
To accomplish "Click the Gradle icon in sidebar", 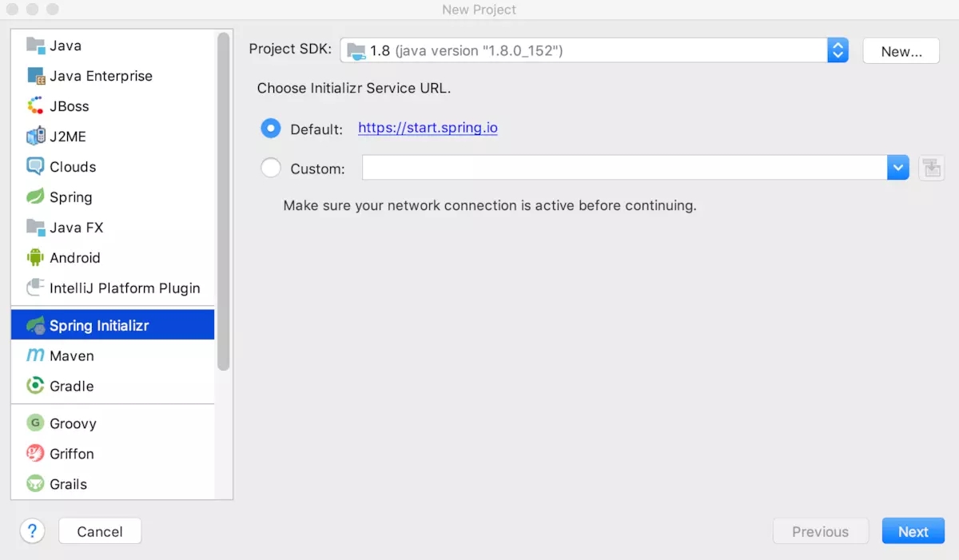I will tap(35, 386).
